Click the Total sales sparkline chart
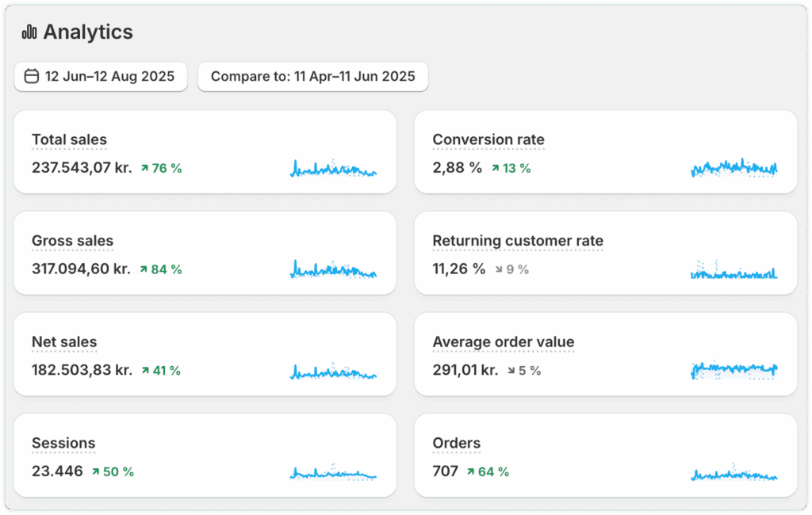The height and width of the screenshot is (515, 812). pyautogui.click(x=333, y=169)
